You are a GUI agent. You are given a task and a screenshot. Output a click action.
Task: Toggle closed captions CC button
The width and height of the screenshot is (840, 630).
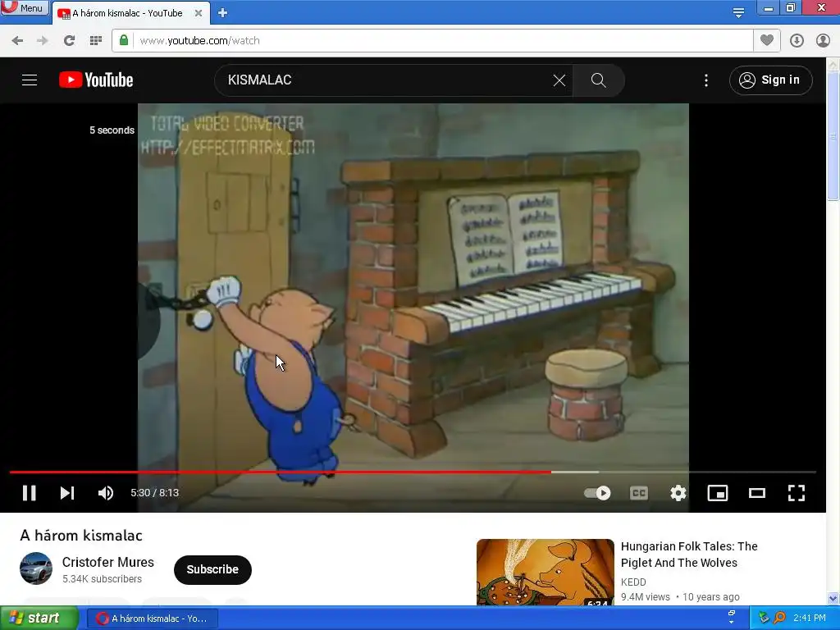(x=638, y=493)
